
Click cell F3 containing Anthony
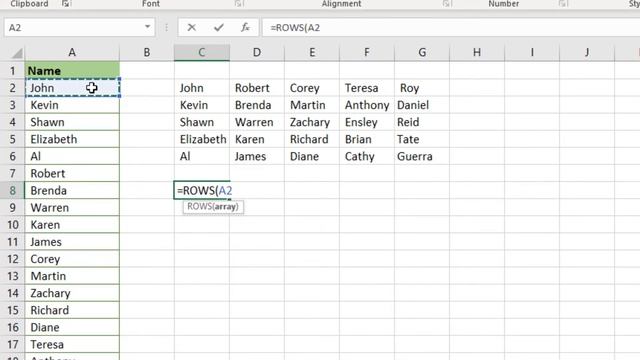(x=367, y=105)
